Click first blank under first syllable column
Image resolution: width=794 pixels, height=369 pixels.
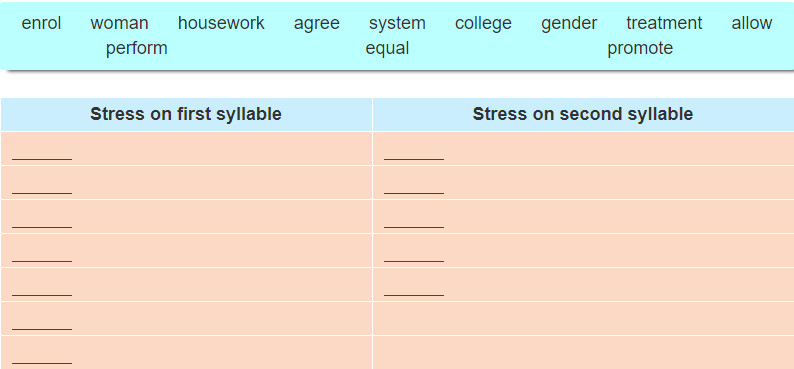[42, 154]
